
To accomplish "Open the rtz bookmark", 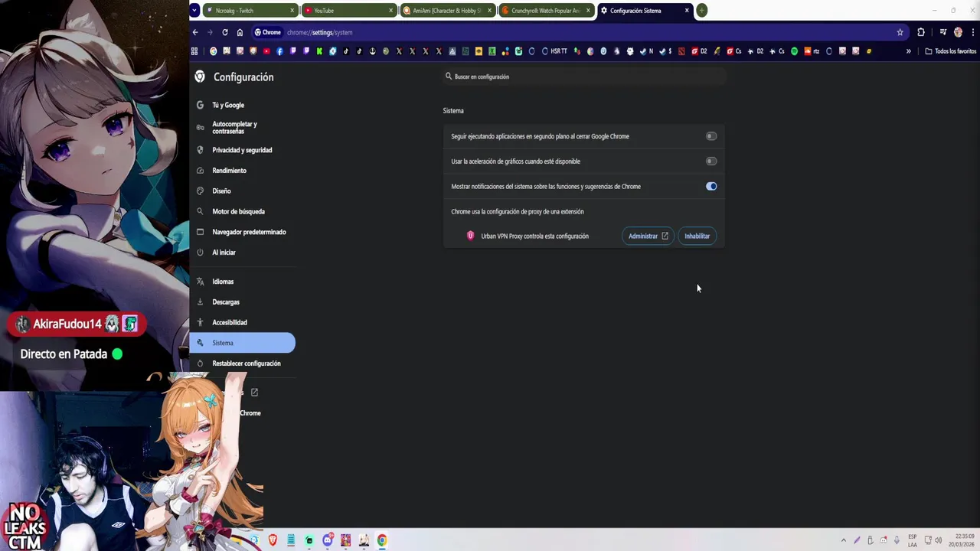I will coord(812,51).
